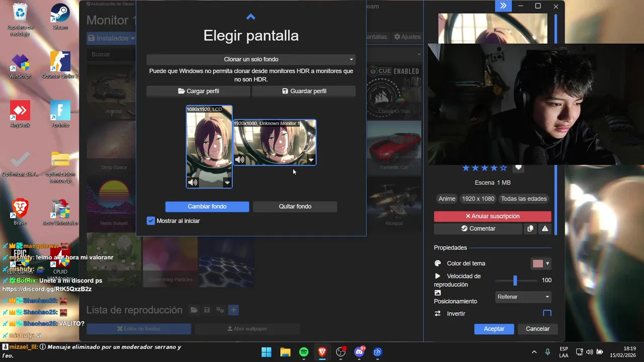Click Editor de fondos button
644x362 pixels.
(x=139, y=329)
